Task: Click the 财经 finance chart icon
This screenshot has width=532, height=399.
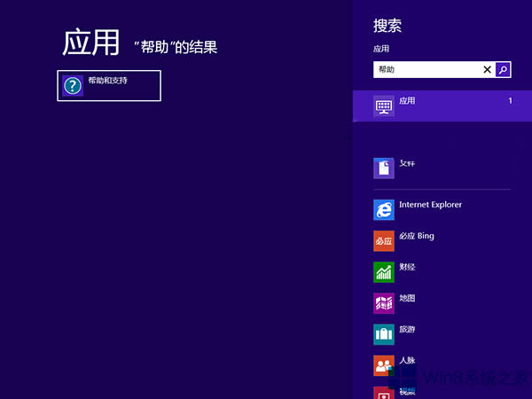Action: (x=384, y=272)
